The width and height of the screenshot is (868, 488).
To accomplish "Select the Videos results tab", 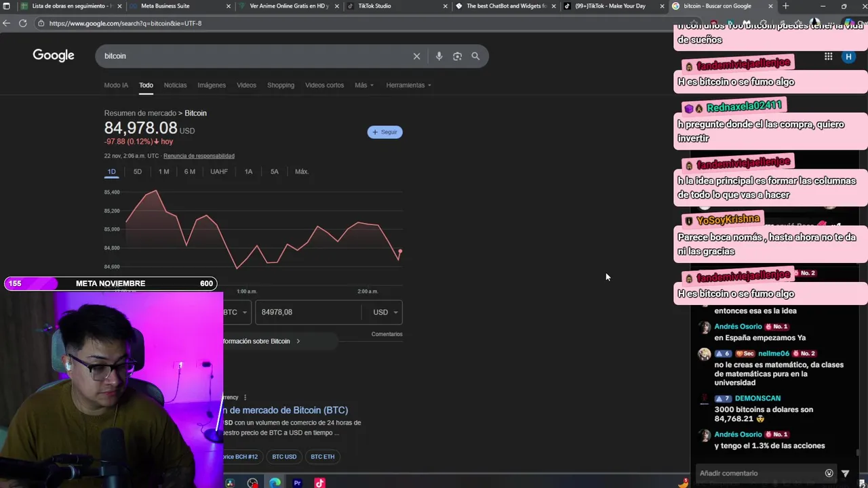I will coord(246,85).
